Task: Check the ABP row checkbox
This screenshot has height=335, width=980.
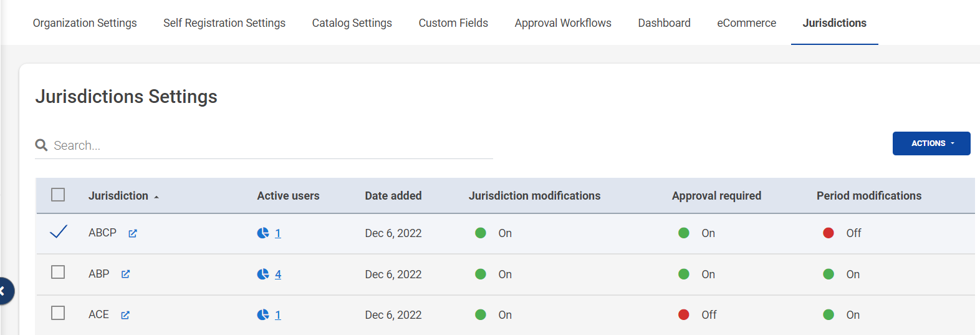Action: [x=58, y=273]
